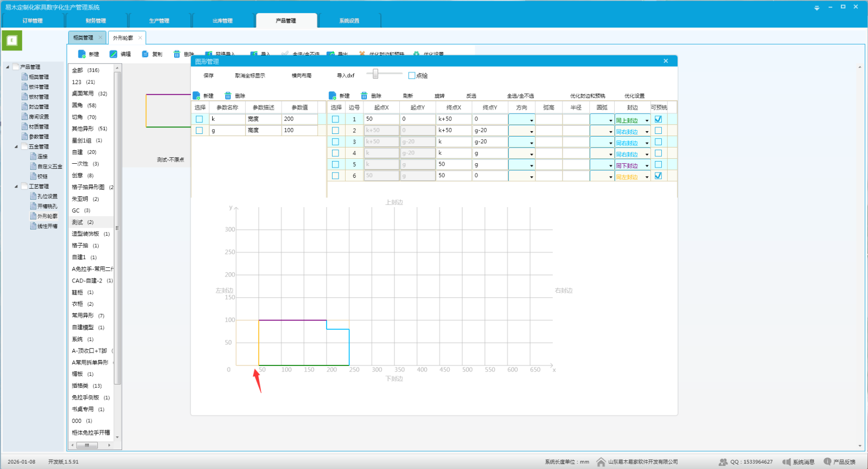The image size is (868, 469).
Task: Uncheck 可预铣 checkbox for edge 1
Action: 658,119
